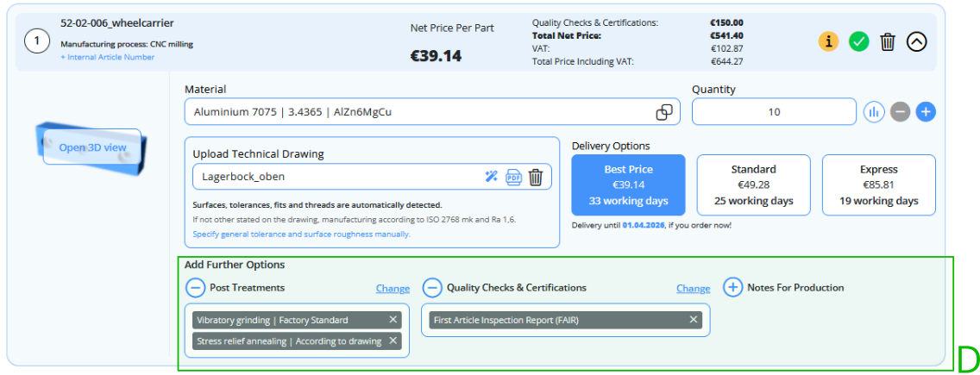Select the Best Price delivery option
Screen dimensions: 980x375
[x=628, y=185]
